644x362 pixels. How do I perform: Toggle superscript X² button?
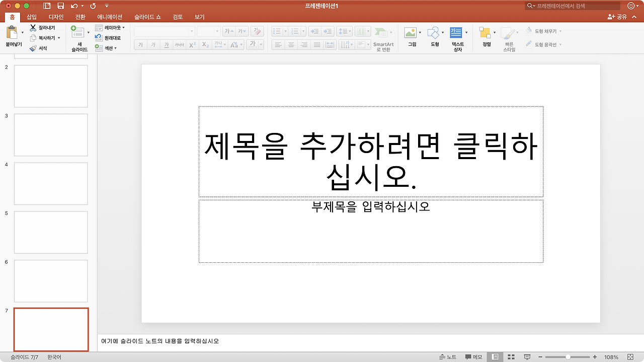pyautogui.click(x=193, y=45)
